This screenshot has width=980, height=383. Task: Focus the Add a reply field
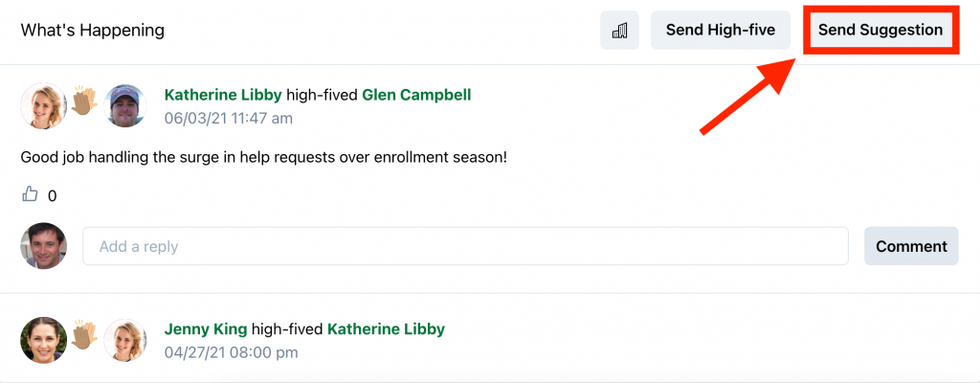click(465, 246)
